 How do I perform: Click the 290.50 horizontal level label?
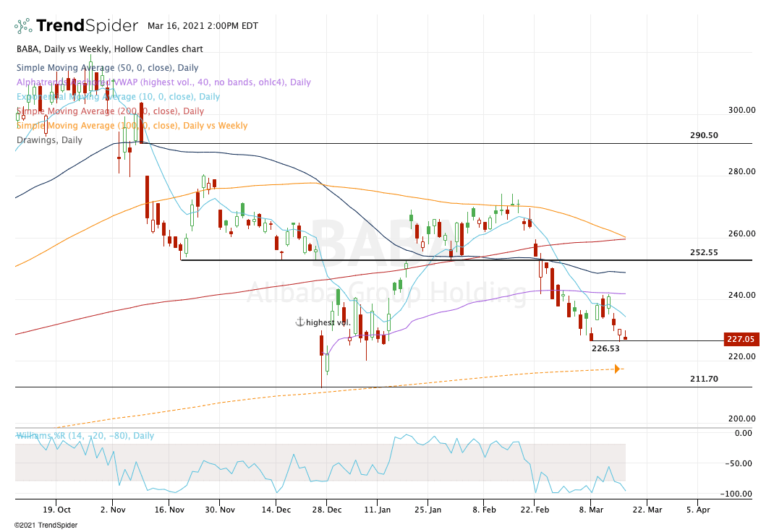click(x=704, y=135)
